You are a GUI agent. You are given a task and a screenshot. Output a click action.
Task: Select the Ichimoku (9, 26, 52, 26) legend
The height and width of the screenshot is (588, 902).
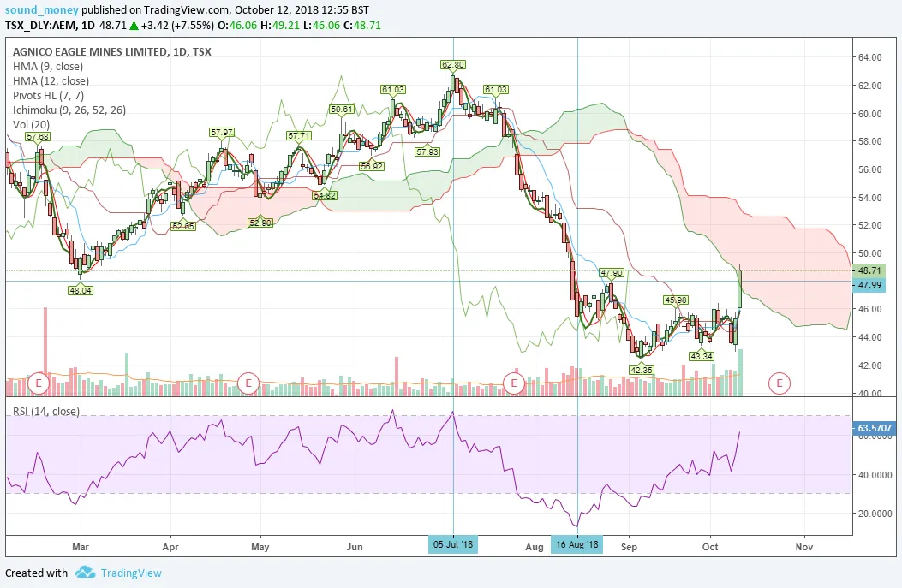(x=69, y=110)
